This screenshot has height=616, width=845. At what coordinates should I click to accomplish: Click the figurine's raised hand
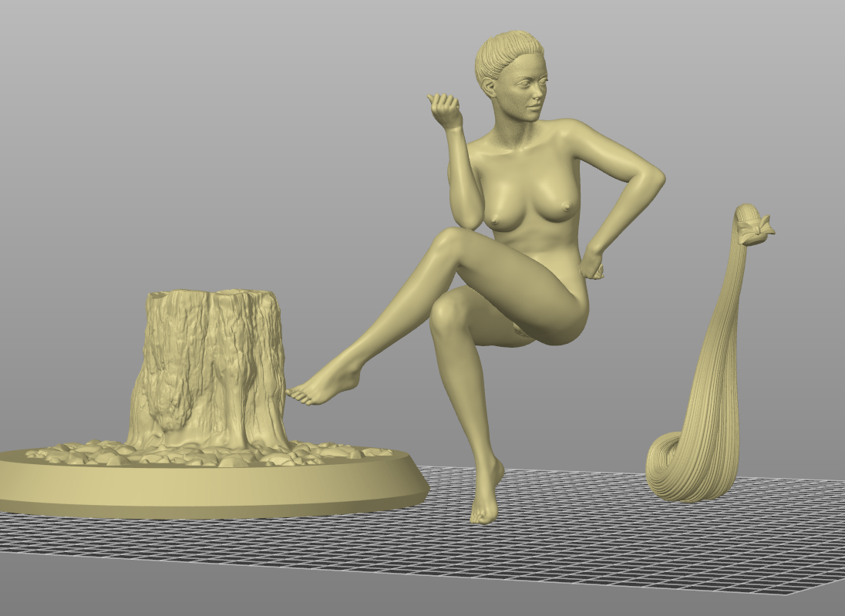click(x=445, y=109)
